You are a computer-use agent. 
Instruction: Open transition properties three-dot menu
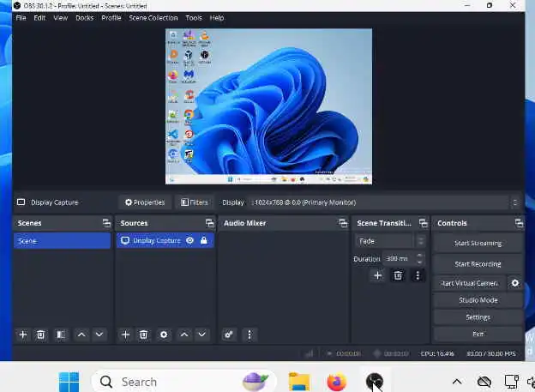click(418, 275)
